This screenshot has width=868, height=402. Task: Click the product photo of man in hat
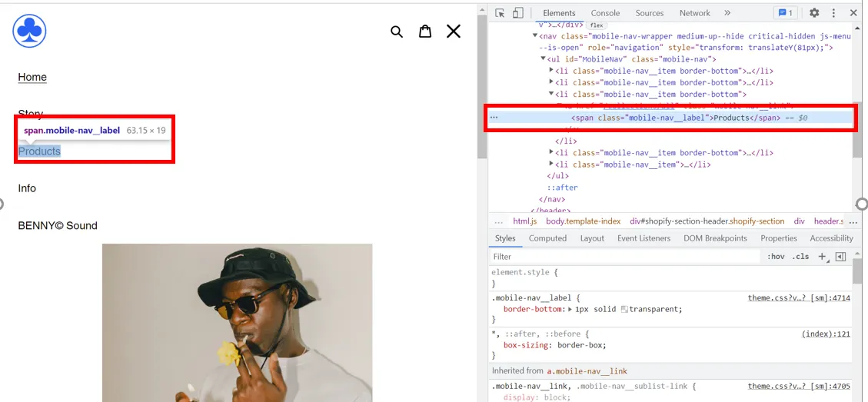coord(237,323)
